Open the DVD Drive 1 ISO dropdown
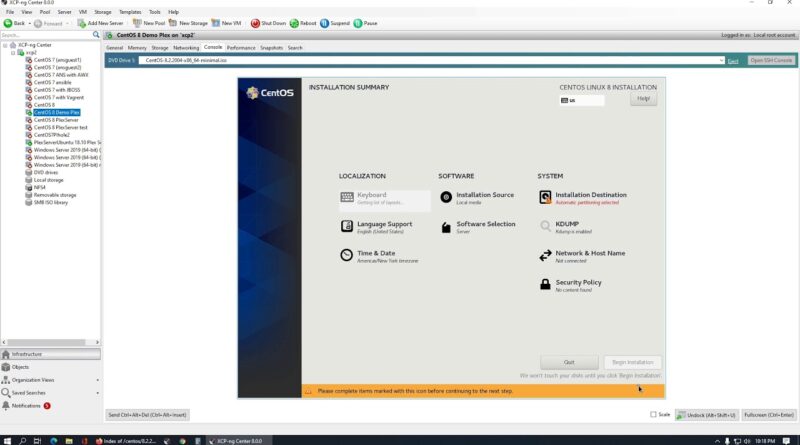This screenshot has height=445, width=800. pyautogui.click(x=721, y=60)
